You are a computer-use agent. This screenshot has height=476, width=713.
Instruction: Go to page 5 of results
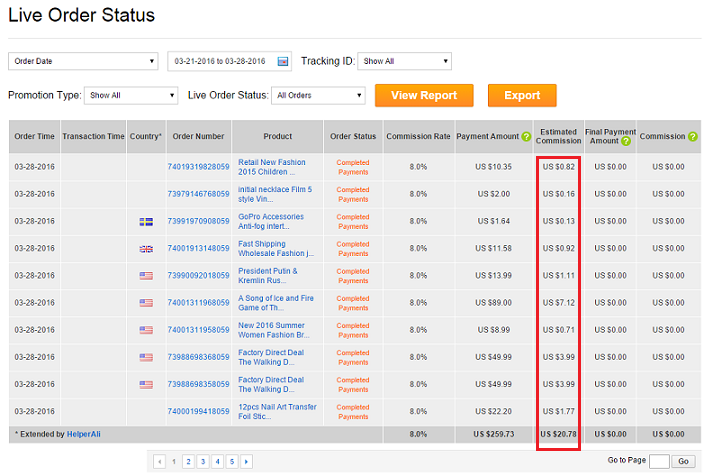click(232, 461)
